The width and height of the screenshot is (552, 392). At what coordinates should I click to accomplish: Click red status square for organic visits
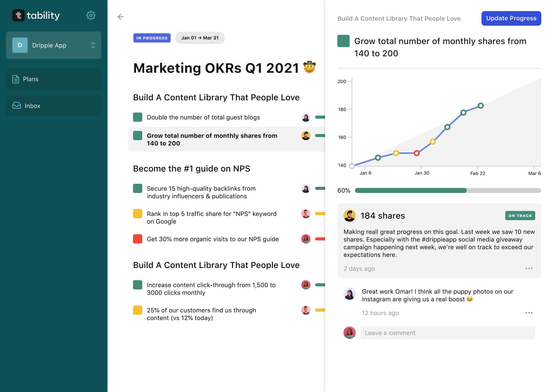(x=138, y=239)
